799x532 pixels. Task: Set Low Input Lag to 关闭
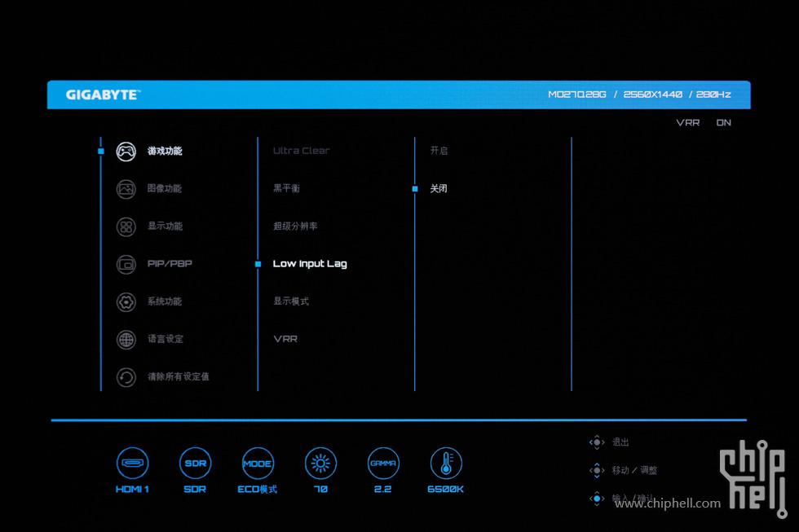(439, 189)
